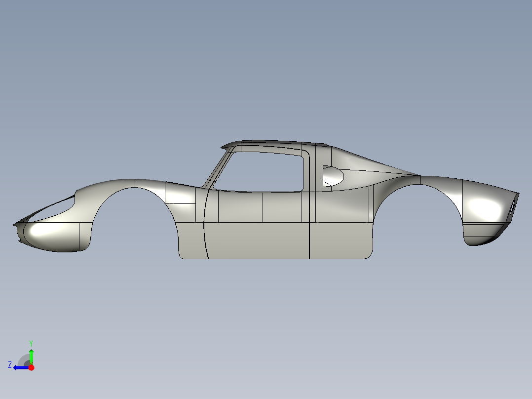
Task: Click the red origin point of the triad
Action: [x=31, y=367]
